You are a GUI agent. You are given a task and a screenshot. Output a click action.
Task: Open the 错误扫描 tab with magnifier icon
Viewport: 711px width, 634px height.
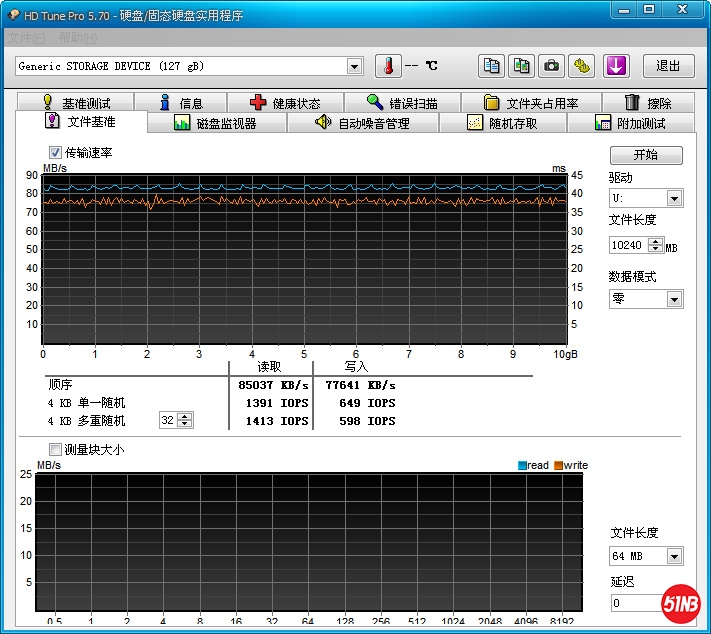click(402, 103)
